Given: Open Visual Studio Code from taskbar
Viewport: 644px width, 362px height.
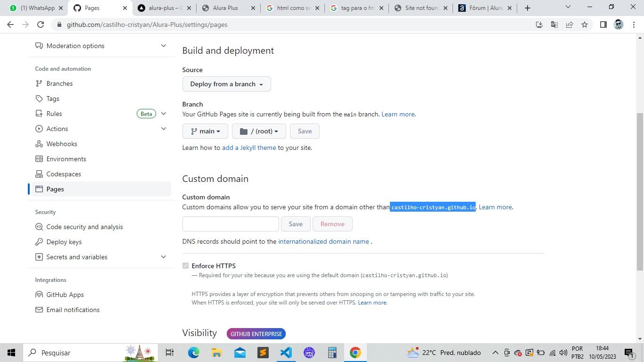Looking at the screenshot, I should 286,353.
